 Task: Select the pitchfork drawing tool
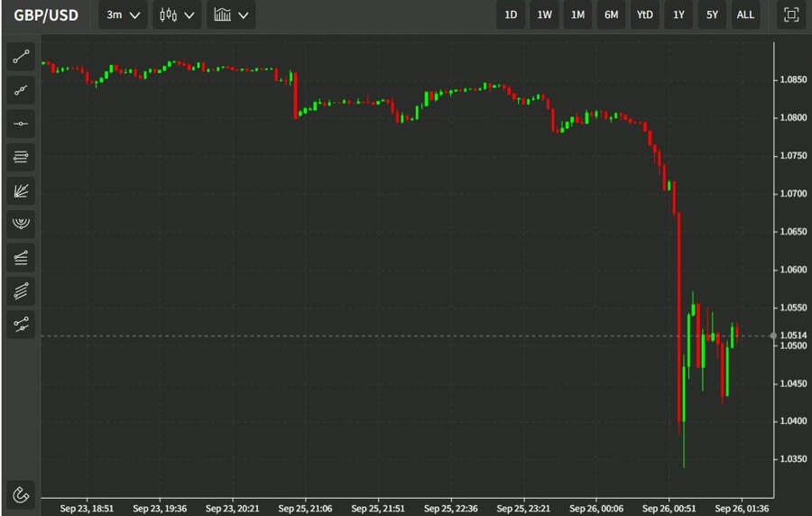point(21,325)
